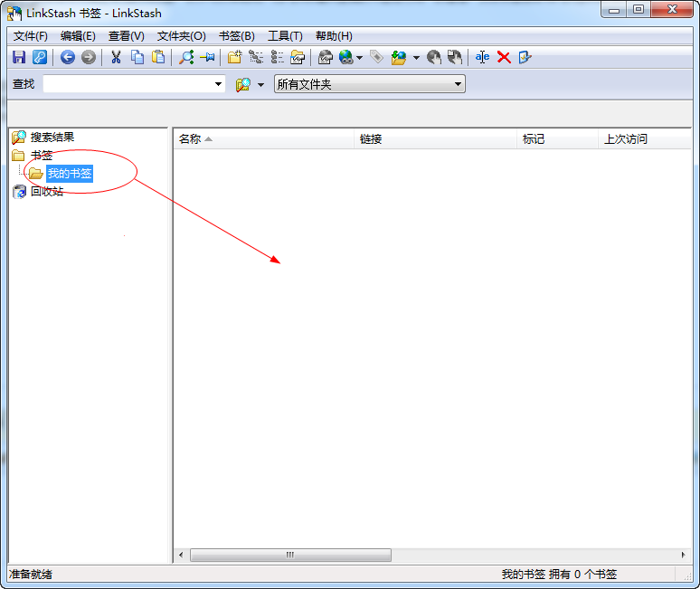Click the LinkStash title bar app icon
This screenshot has width=700, height=589.
[14, 14]
